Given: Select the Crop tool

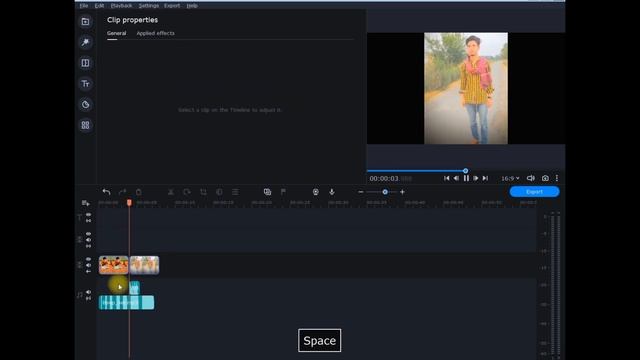Looking at the screenshot, I should point(203,192).
